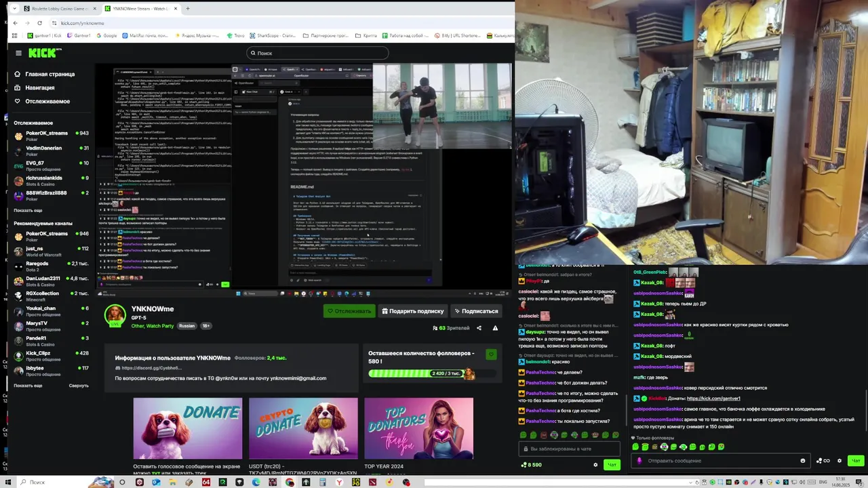The width and height of the screenshot is (868, 488).
Task: Open Dan.Ludan2311 recommended channel
Action: tap(52, 281)
